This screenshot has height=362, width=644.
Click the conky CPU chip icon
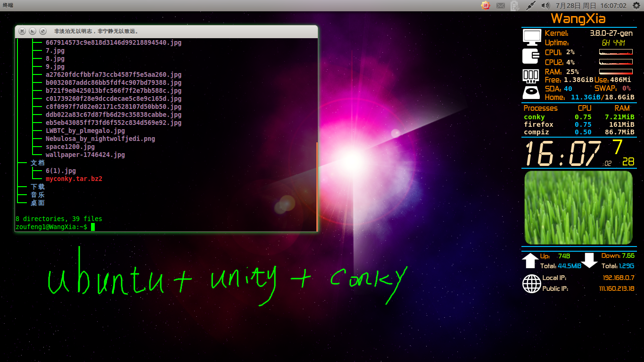(531, 57)
